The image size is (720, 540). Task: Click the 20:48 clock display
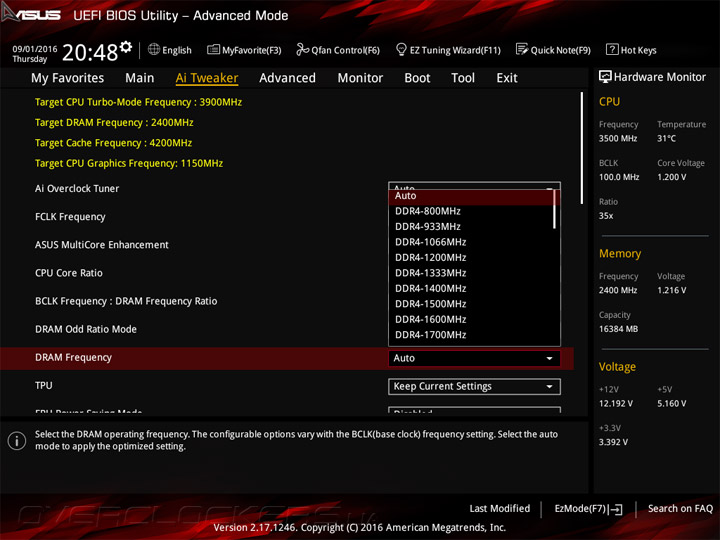90,52
